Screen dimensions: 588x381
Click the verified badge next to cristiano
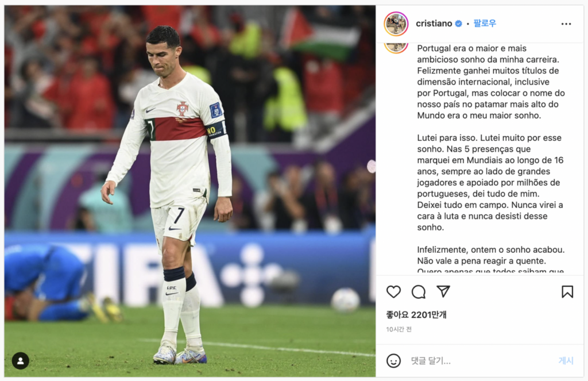458,24
